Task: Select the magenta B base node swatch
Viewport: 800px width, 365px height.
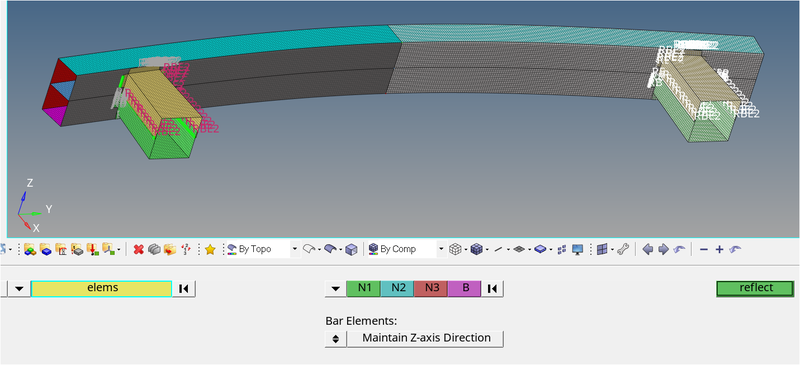Action: tap(465, 288)
